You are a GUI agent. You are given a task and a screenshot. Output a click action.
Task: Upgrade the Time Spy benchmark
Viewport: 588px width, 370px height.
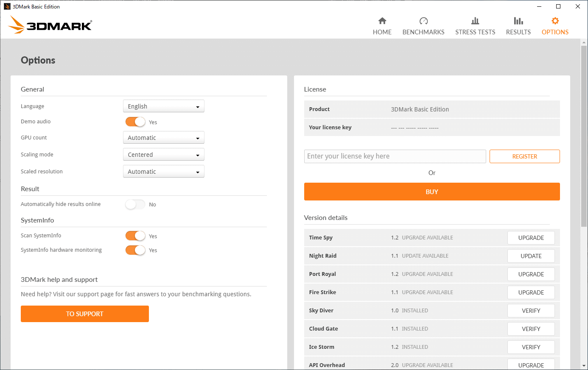[531, 238]
